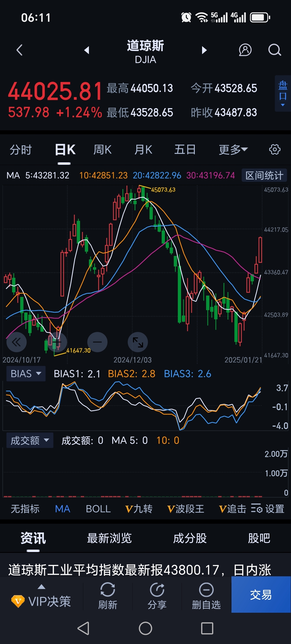This screenshot has height=644, width=291.
Task: Switch to previous index with left triangle
Action: [x=87, y=50]
